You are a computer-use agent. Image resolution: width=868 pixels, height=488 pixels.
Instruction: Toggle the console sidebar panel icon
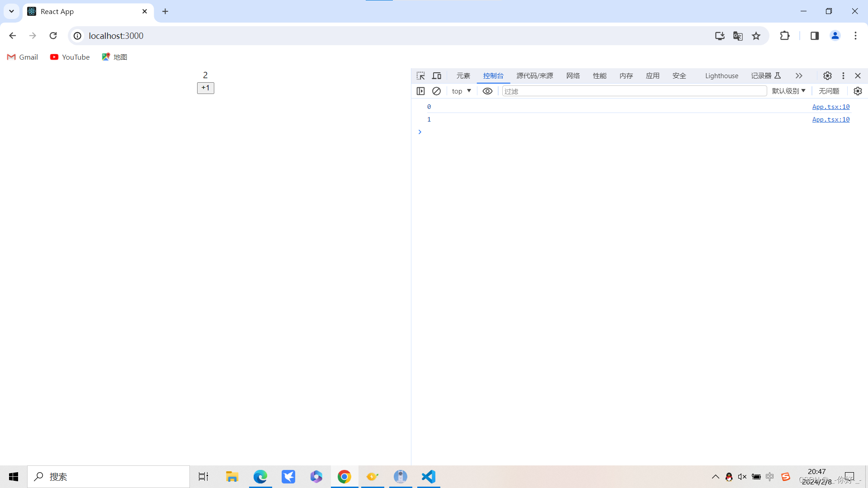(x=420, y=91)
